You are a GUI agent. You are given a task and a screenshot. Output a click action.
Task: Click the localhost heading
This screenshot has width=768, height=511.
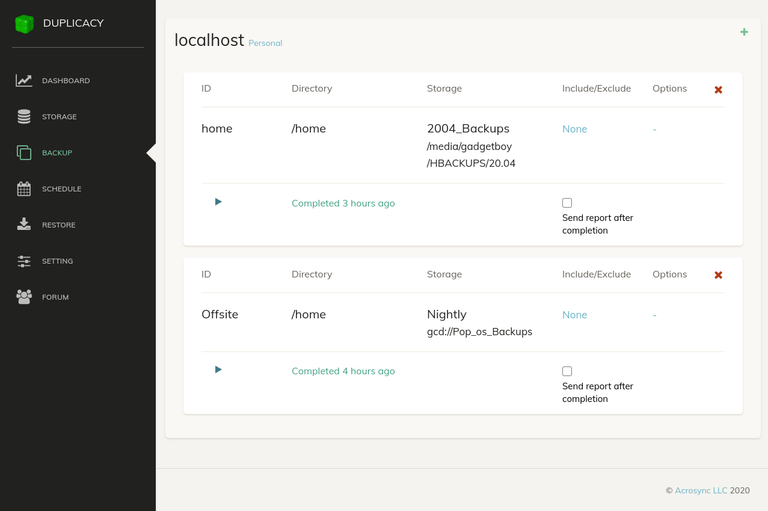tap(209, 40)
